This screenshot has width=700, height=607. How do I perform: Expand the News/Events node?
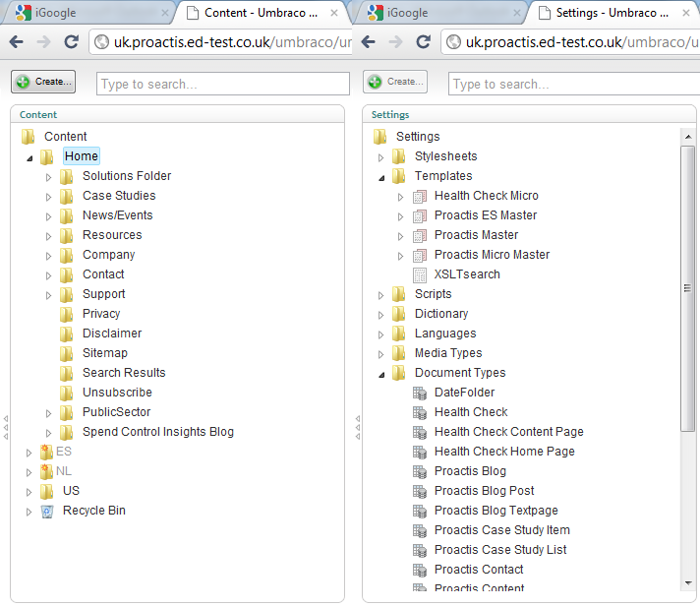pyautogui.click(x=48, y=217)
